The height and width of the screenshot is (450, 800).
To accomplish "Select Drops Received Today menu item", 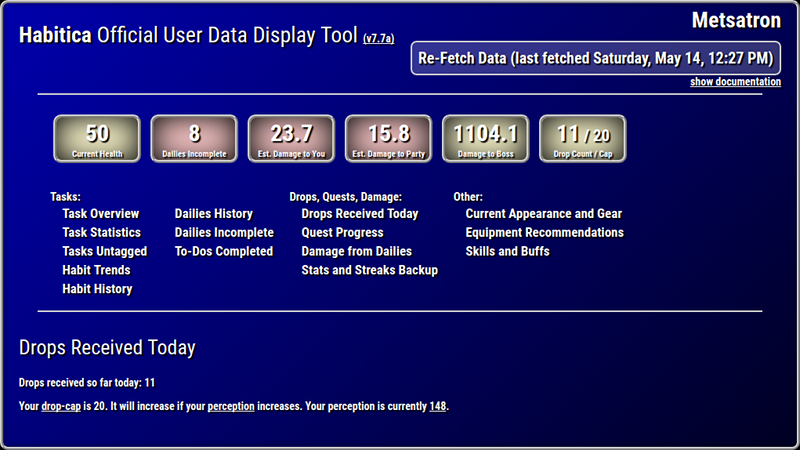I will 360,214.
